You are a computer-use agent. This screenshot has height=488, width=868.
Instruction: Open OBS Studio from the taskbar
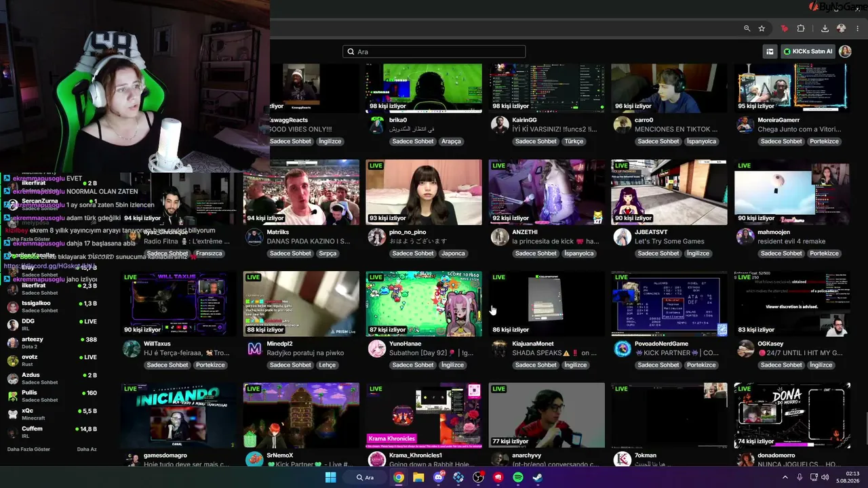(x=478, y=477)
